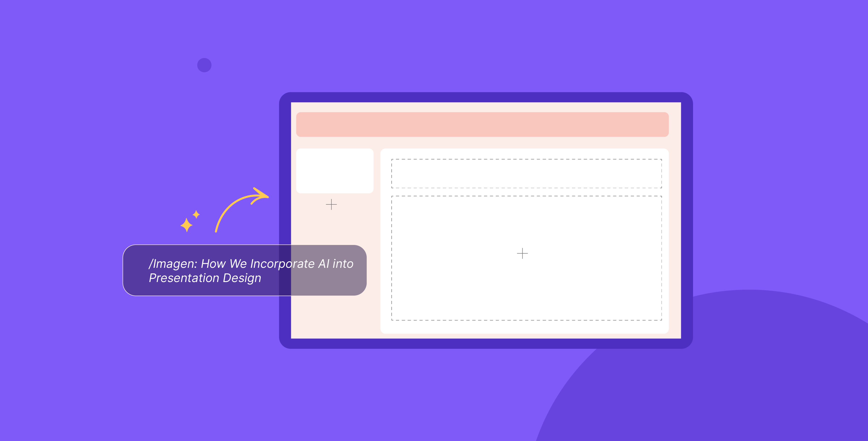
Task: Click the white slide thumbnail
Action: 333,170
